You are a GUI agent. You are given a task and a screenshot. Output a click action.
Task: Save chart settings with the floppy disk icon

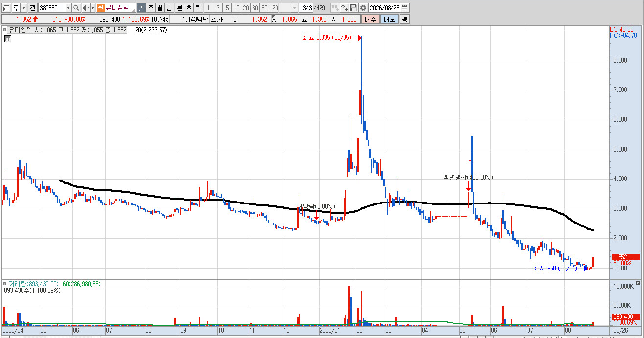point(353,8)
